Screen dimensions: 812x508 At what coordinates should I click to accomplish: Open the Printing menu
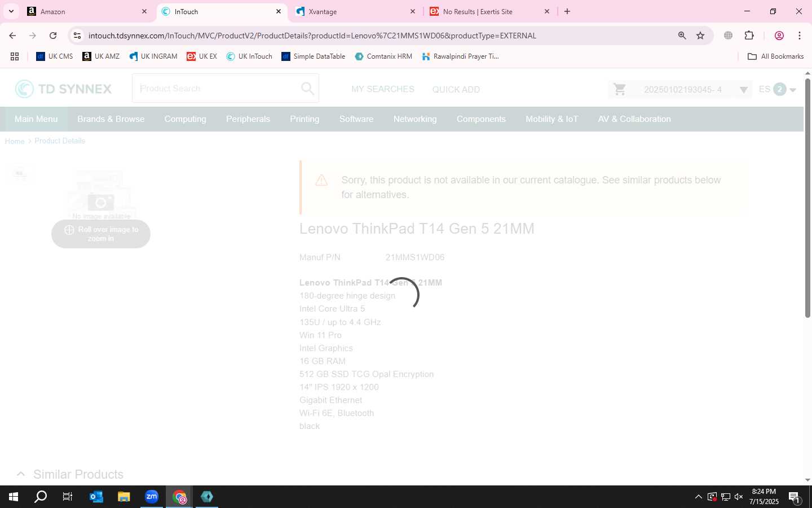coord(304,119)
